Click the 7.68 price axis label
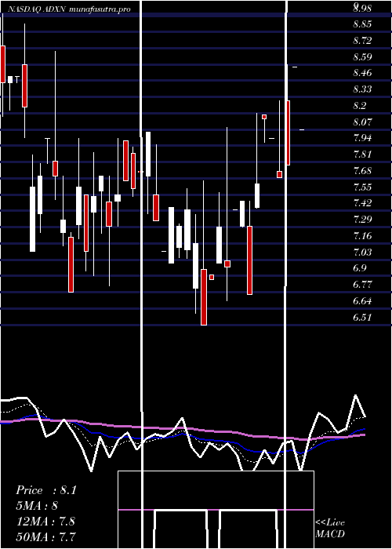The image size is (392, 549). (362, 170)
